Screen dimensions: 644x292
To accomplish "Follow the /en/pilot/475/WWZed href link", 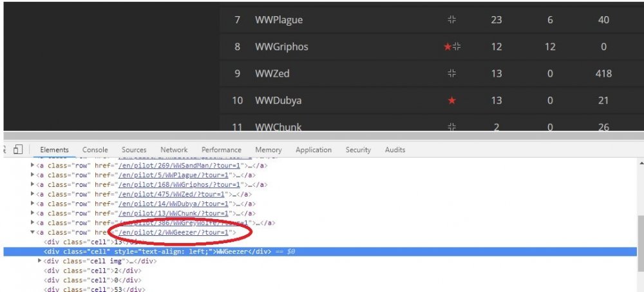I will (173, 194).
